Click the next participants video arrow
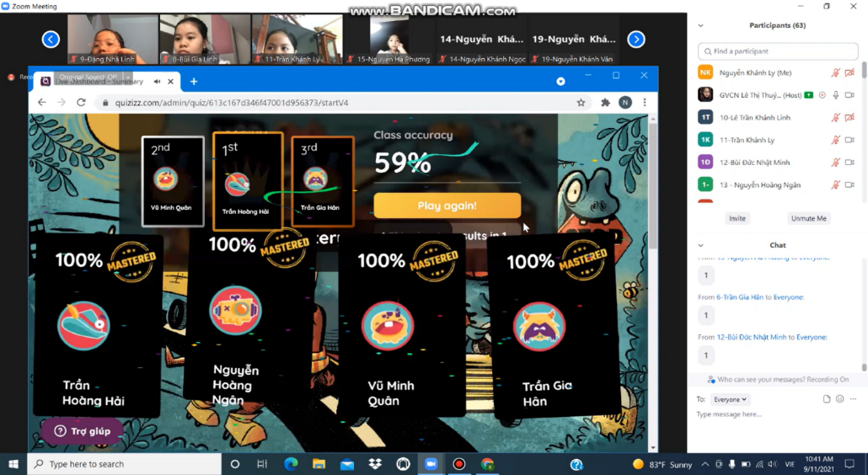Image resolution: width=868 pixels, height=475 pixels. coord(636,40)
